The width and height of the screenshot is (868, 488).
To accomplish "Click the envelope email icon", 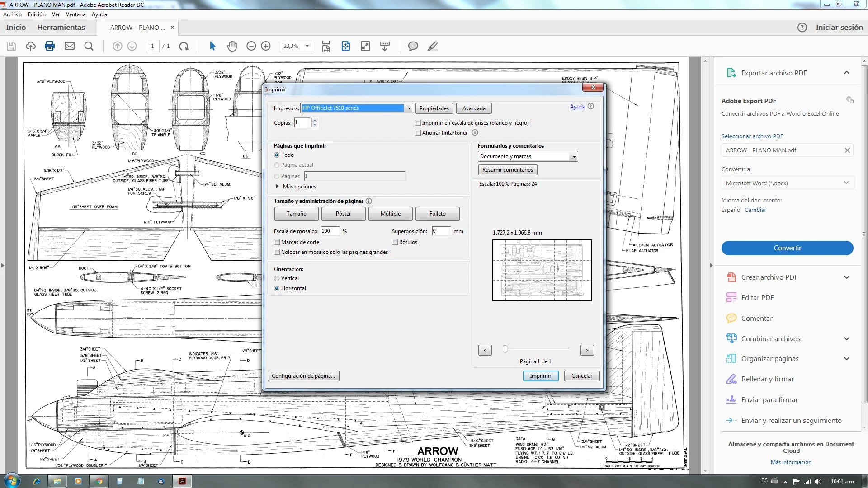I will coord(69,46).
